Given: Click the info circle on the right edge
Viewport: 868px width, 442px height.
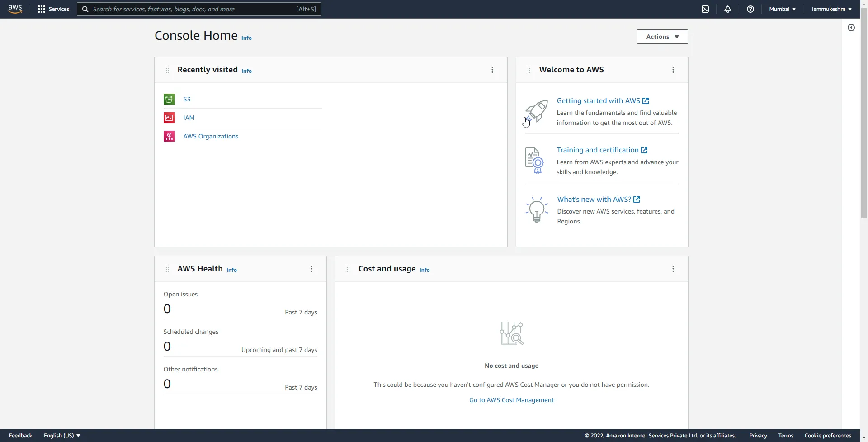Looking at the screenshot, I should [850, 27].
